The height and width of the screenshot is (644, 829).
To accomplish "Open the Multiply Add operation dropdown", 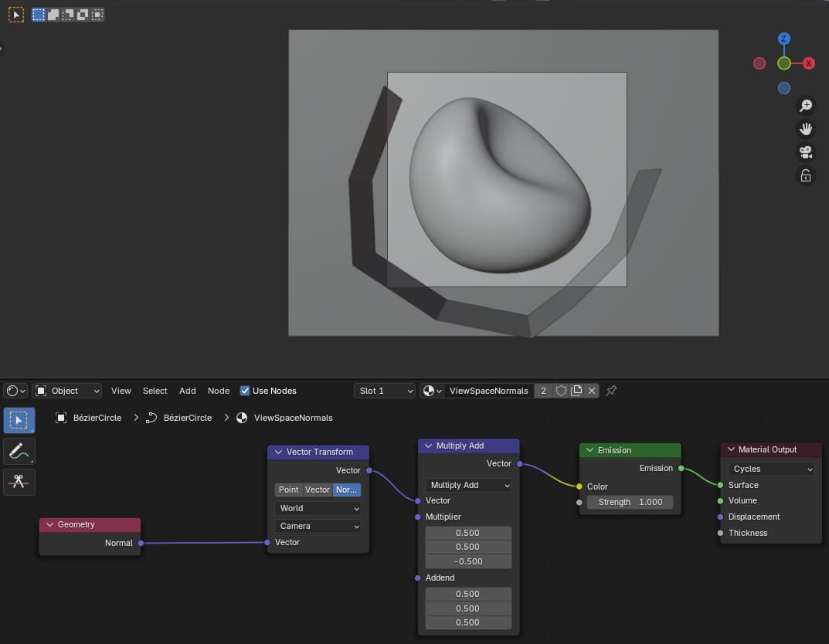I will pyautogui.click(x=467, y=484).
